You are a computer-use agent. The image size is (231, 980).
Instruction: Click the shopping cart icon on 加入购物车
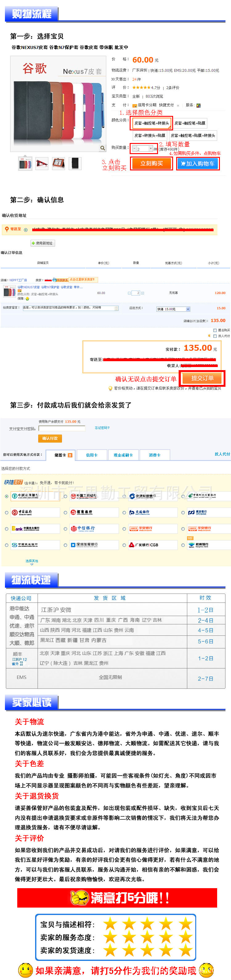(183, 164)
